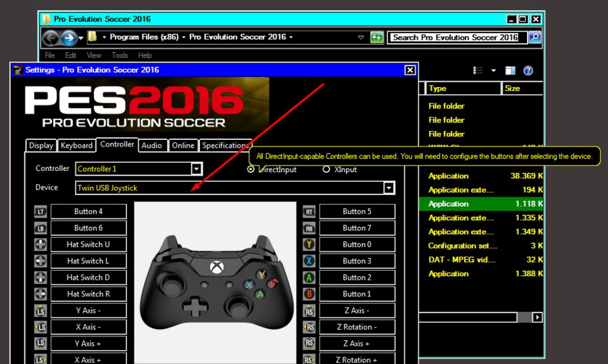Click the change view icon in Explorer
The image size is (608, 364).
(x=478, y=70)
